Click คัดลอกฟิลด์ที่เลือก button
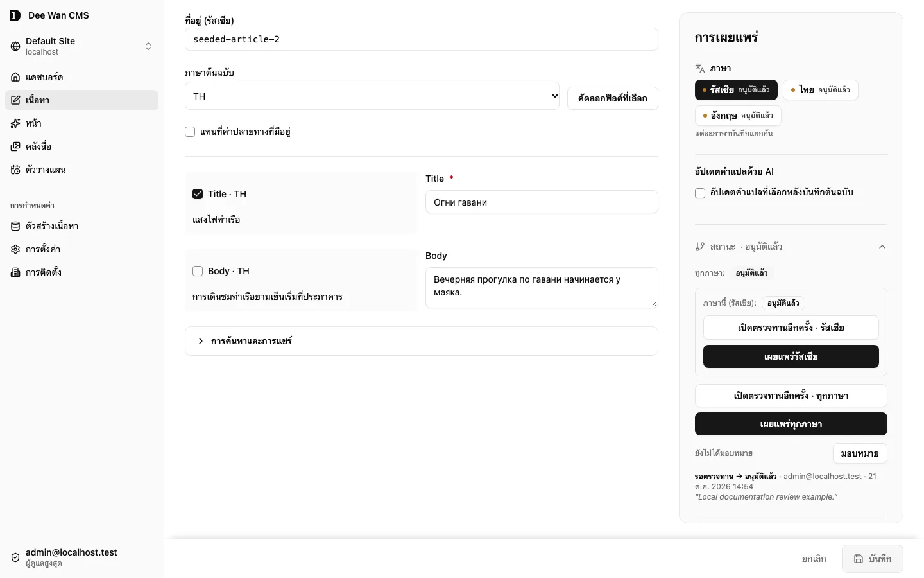This screenshot has width=924, height=578. point(613,98)
